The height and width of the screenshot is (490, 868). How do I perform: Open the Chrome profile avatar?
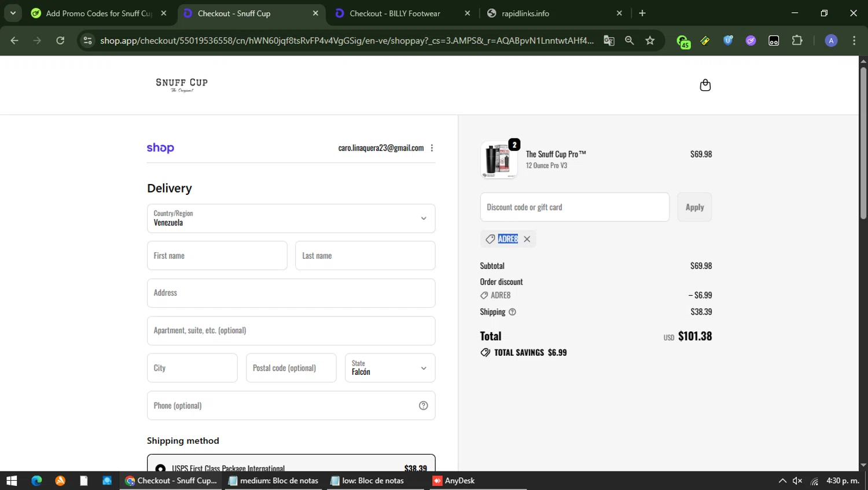pyautogui.click(x=831, y=40)
